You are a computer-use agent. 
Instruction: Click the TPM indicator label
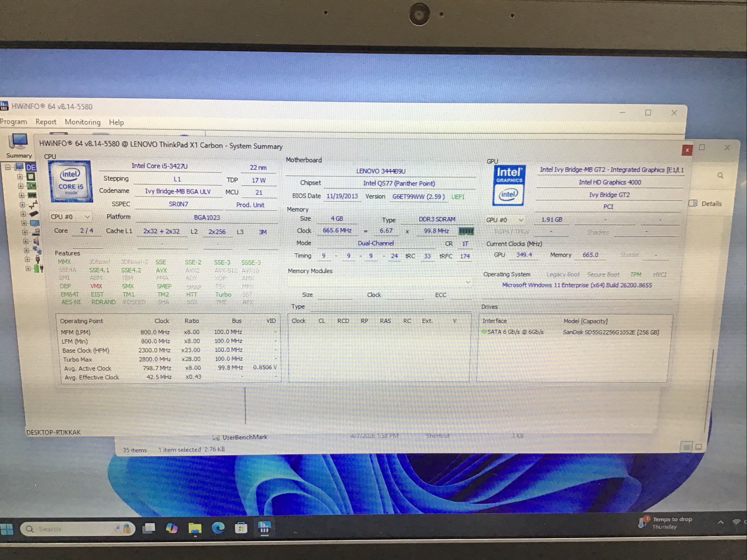(636, 274)
